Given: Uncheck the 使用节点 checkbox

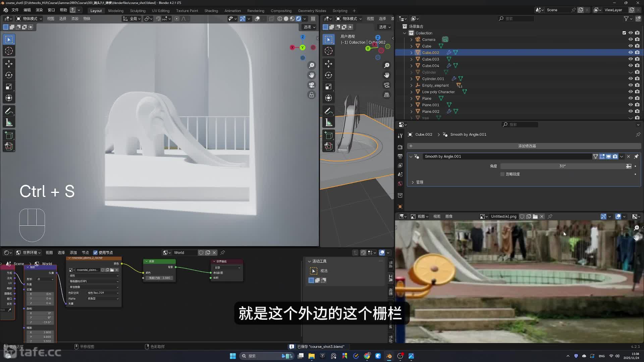Looking at the screenshot, I should coord(96,253).
